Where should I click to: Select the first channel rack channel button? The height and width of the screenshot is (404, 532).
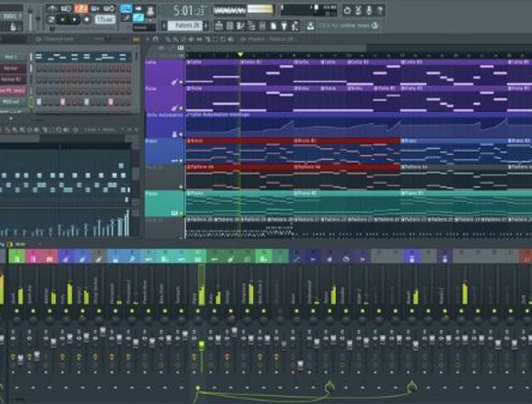pos(13,57)
